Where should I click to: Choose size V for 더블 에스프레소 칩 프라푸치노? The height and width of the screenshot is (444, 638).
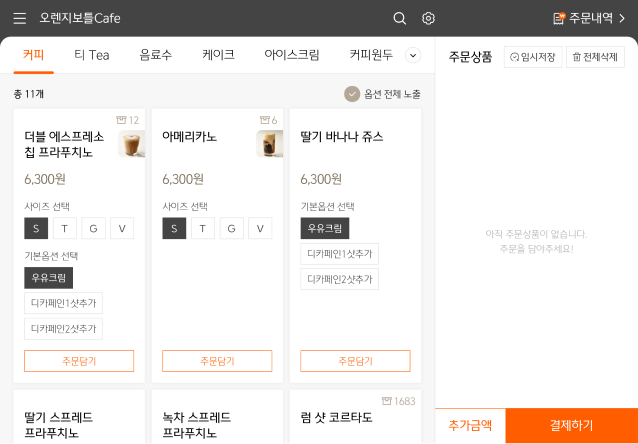pos(122,228)
